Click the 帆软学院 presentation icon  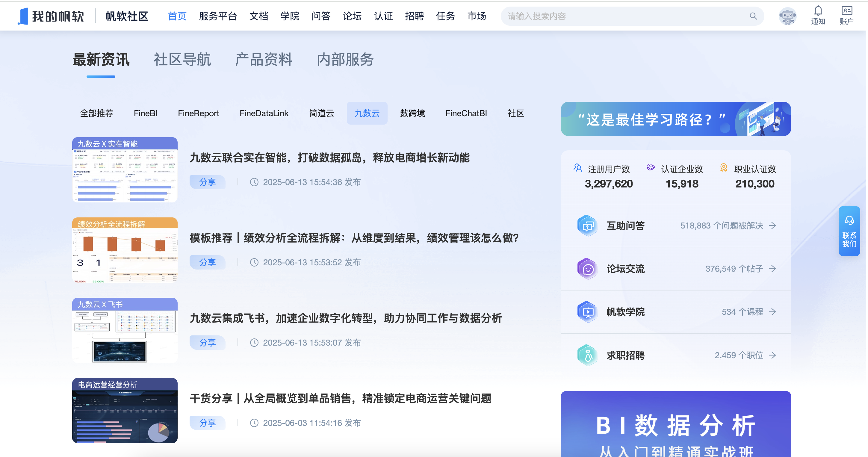point(587,312)
